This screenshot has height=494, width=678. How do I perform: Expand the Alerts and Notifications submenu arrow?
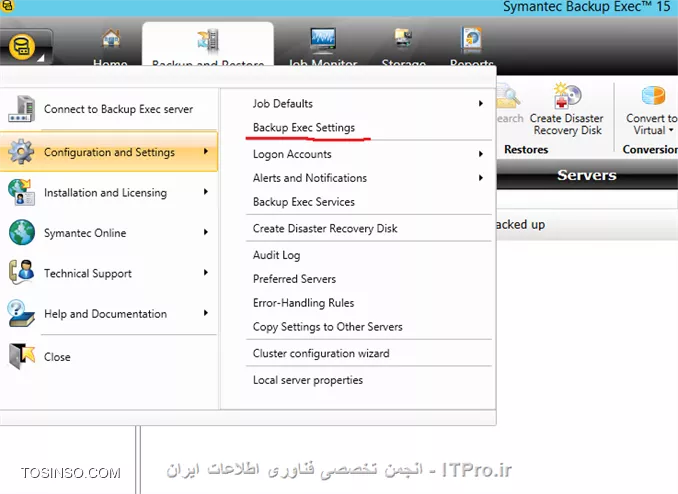pyautogui.click(x=480, y=178)
